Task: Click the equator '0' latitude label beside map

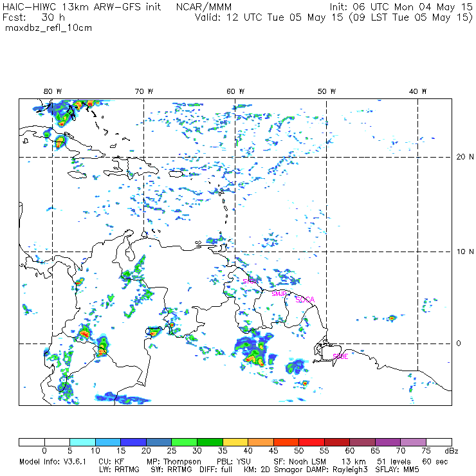Action: point(459,343)
